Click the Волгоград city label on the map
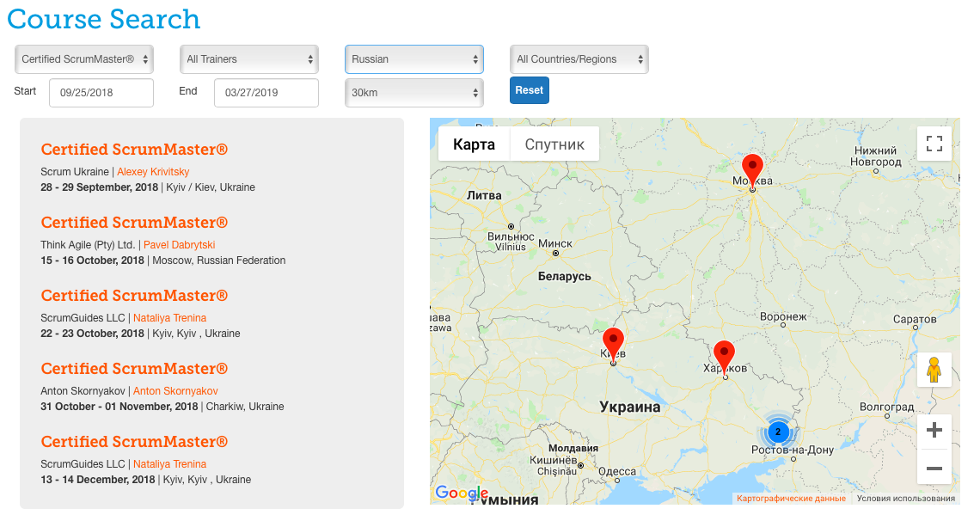This screenshot has height=527, width=980. coord(886,407)
